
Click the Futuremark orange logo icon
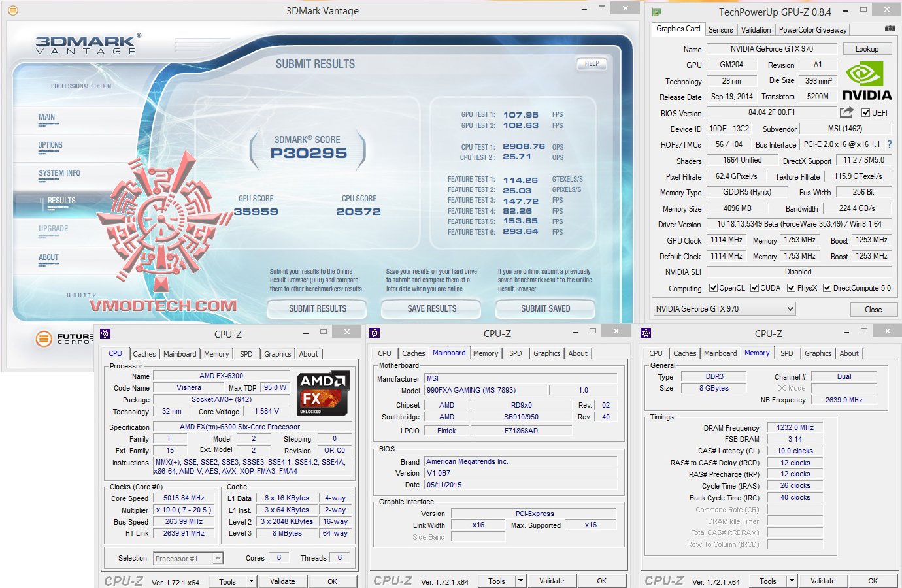44,338
